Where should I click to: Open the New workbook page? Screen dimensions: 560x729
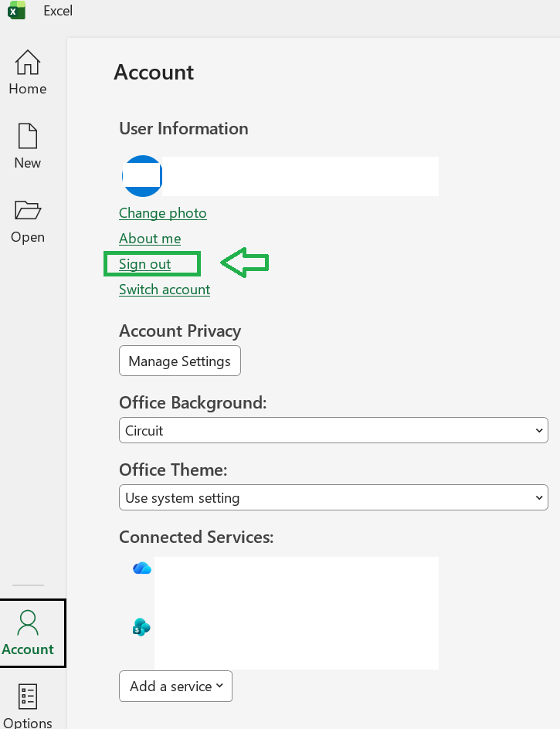(28, 147)
